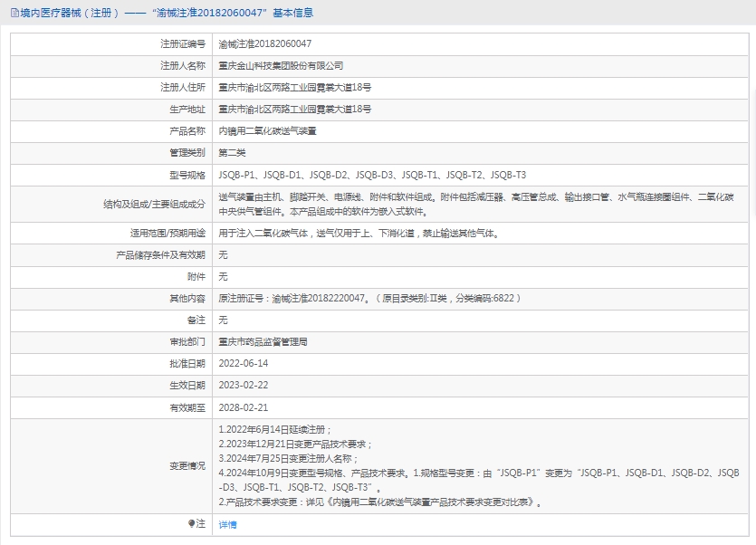Image resolution: width=756 pixels, height=545 pixels.
Task: Select effective date 2023-02-22
Action: [243, 386]
